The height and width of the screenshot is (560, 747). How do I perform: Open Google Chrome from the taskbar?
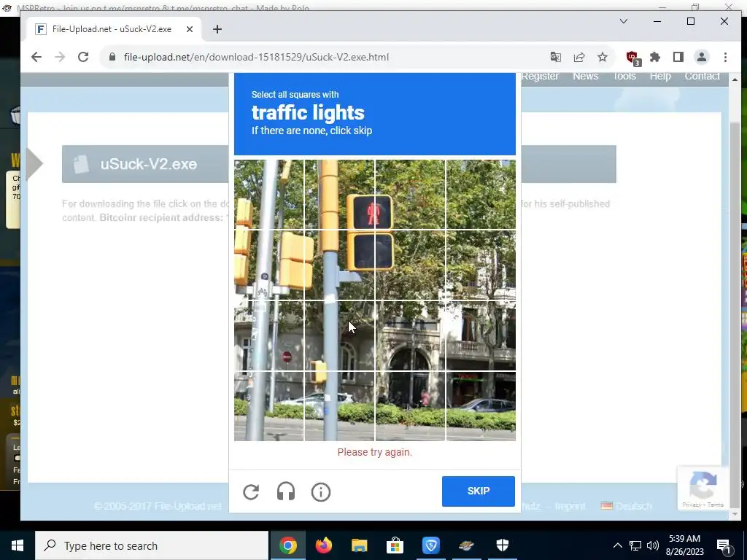(x=287, y=545)
